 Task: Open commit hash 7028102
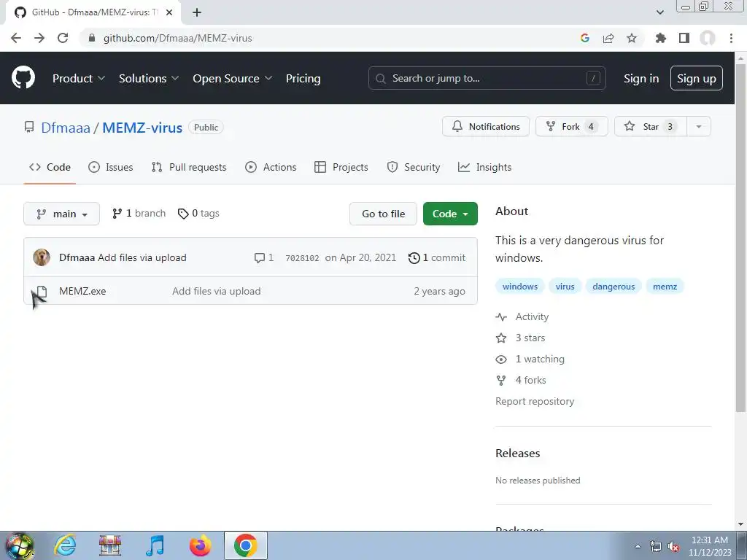pyautogui.click(x=302, y=258)
